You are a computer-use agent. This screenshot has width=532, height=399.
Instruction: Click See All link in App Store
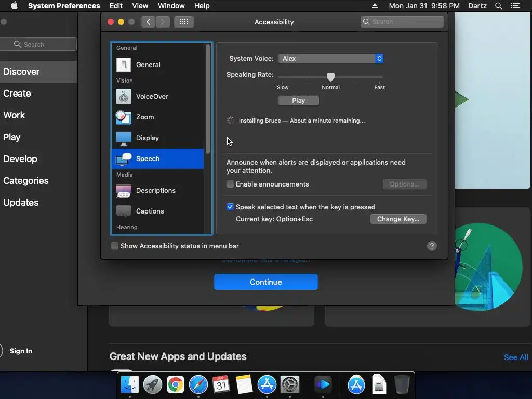(x=516, y=357)
